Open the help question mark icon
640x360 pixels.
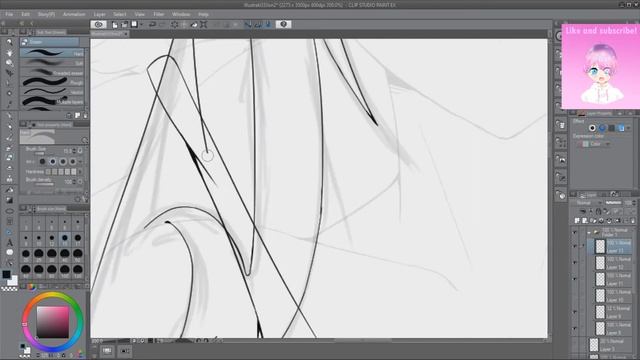click(x=283, y=24)
